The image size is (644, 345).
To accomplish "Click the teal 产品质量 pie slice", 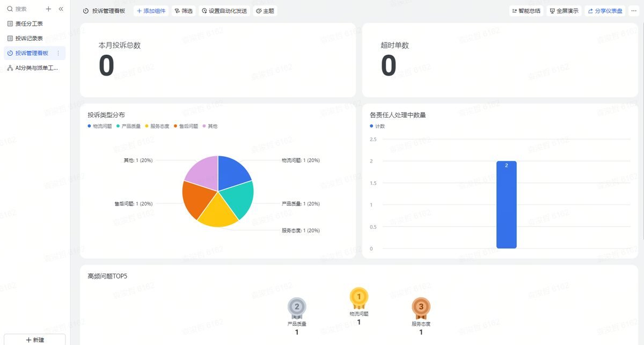I will pyautogui.click(x=240, y=200).
